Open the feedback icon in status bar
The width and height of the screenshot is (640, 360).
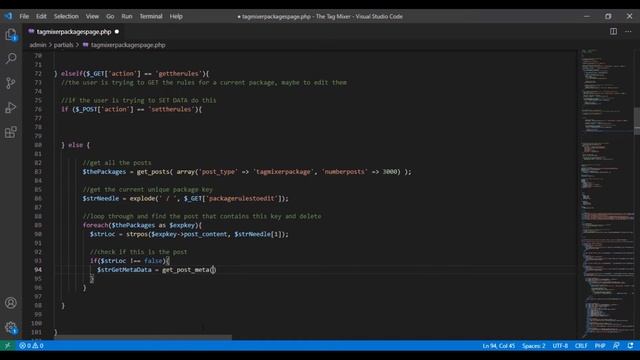click(616, 346)
